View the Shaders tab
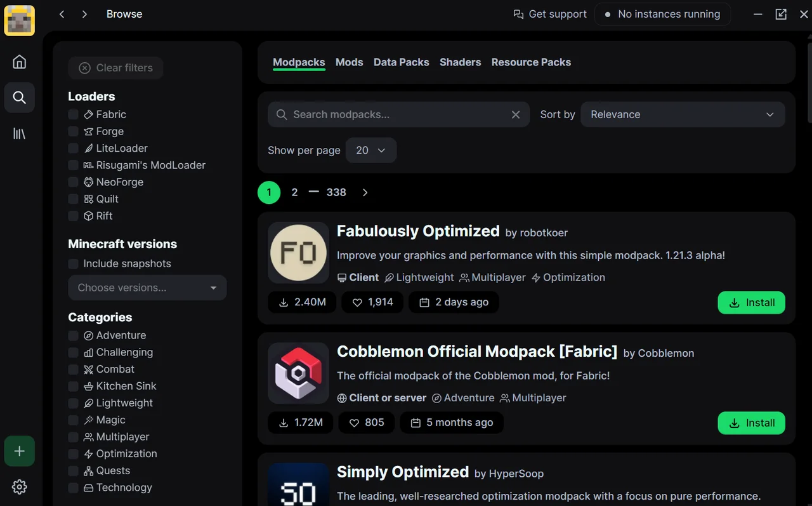 (x=461, y=62)
